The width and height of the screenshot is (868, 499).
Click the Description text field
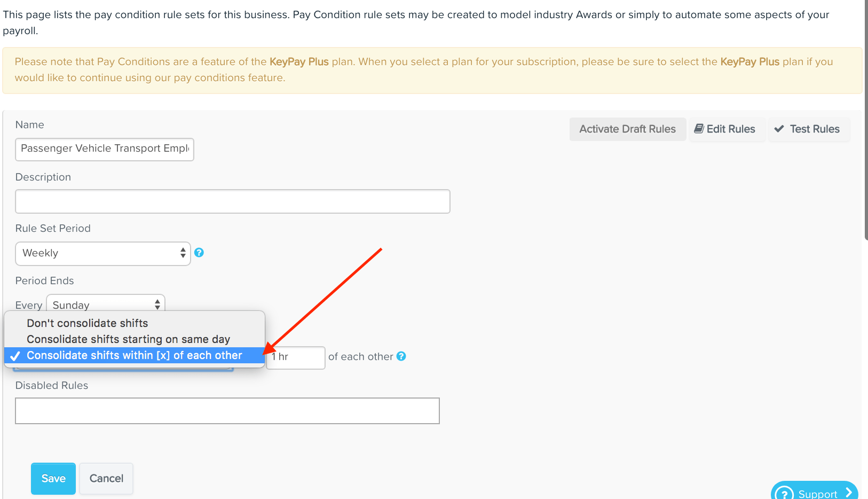pyautogui.click(x=233, y=201)
